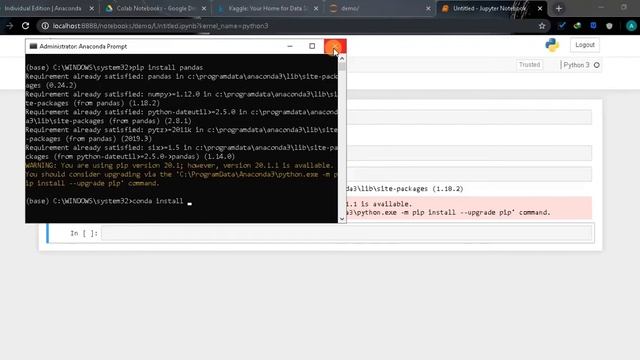Viewport: 640px width, 360px height.
Task: Open the browser profile avatar
Action: pyautogui.click(x=631, y=26)
